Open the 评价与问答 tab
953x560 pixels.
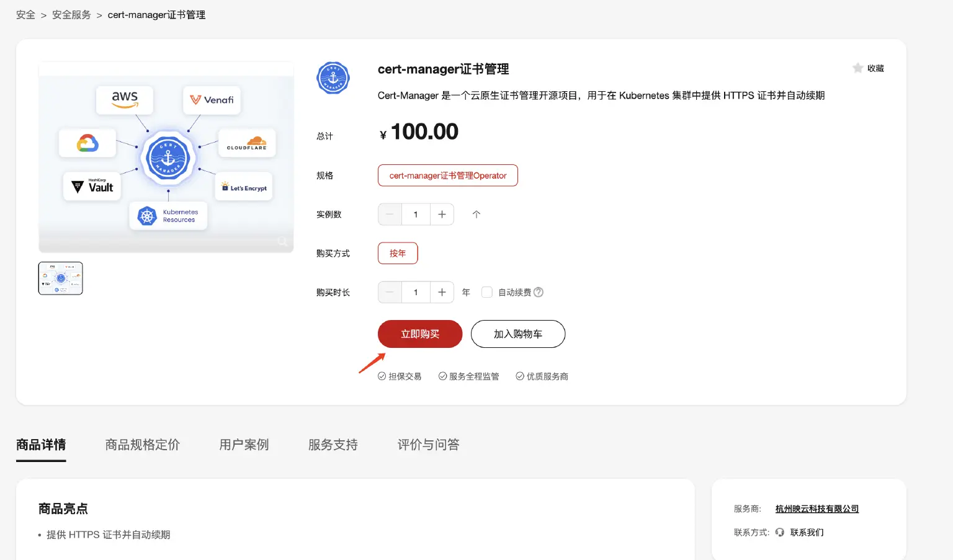[427, 445]
